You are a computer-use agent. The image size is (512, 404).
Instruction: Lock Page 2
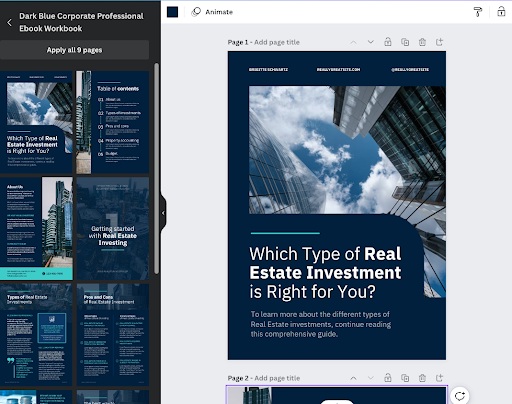(x=388, y=378)
